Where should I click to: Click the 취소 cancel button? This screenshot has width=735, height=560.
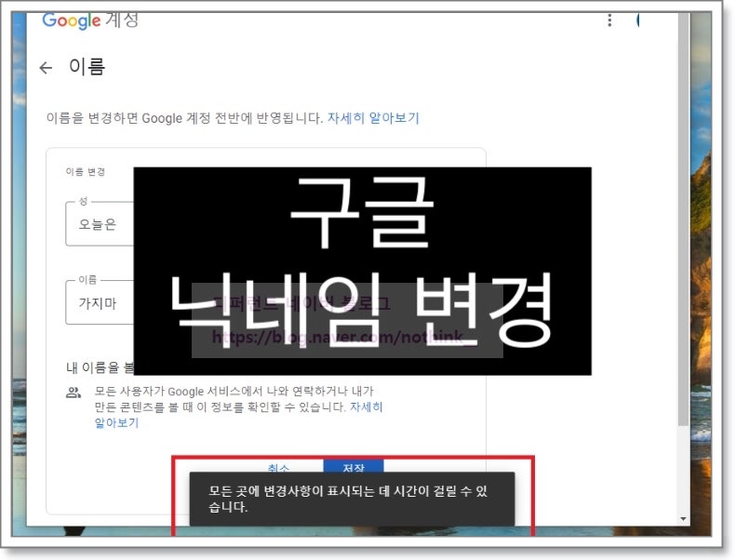[278, 467]
